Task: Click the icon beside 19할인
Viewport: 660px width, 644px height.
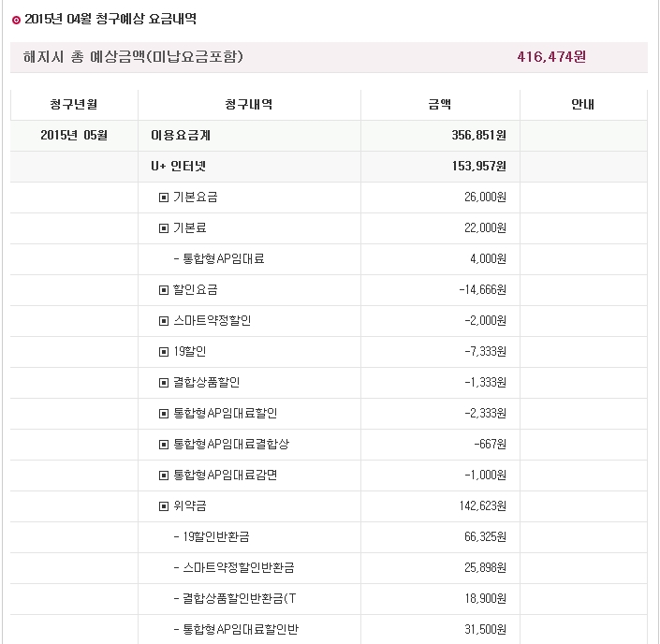Action: pyautogui.click(x=164, y=352)
